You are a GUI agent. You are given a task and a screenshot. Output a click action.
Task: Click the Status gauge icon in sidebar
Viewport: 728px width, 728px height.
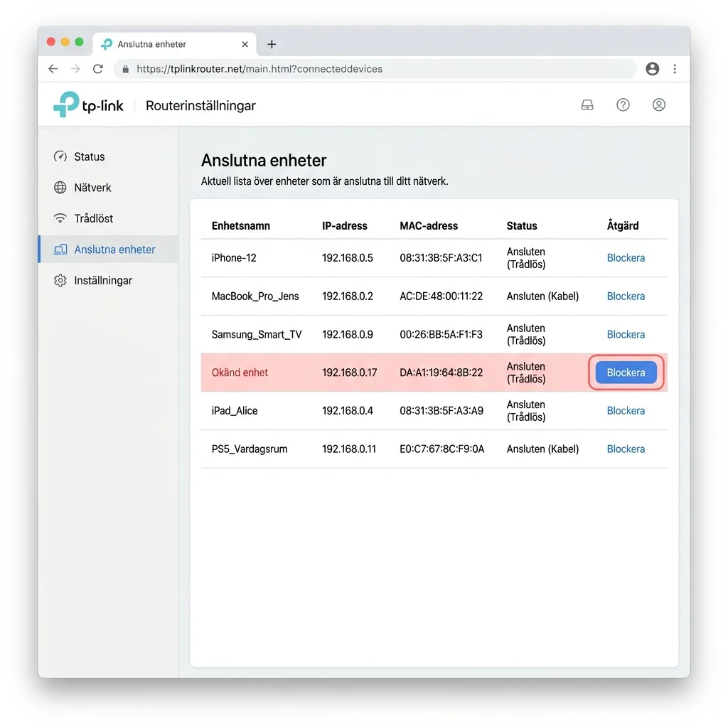[60, 156]
